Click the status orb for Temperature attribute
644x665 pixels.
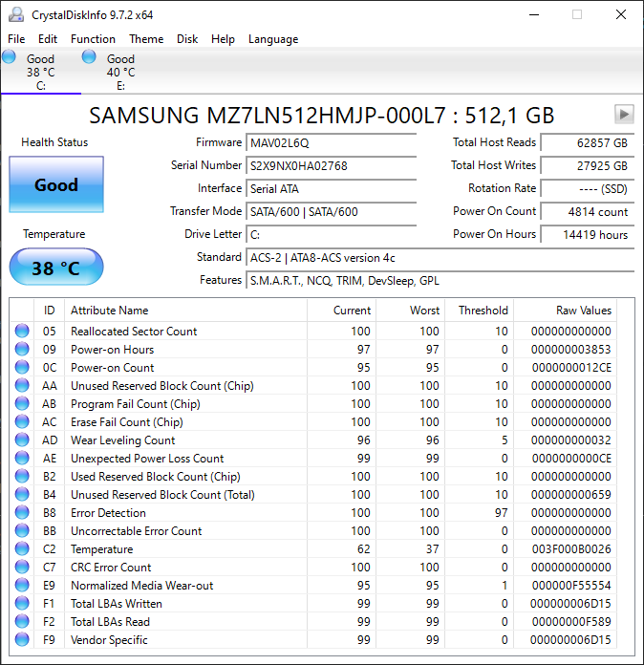22,549
